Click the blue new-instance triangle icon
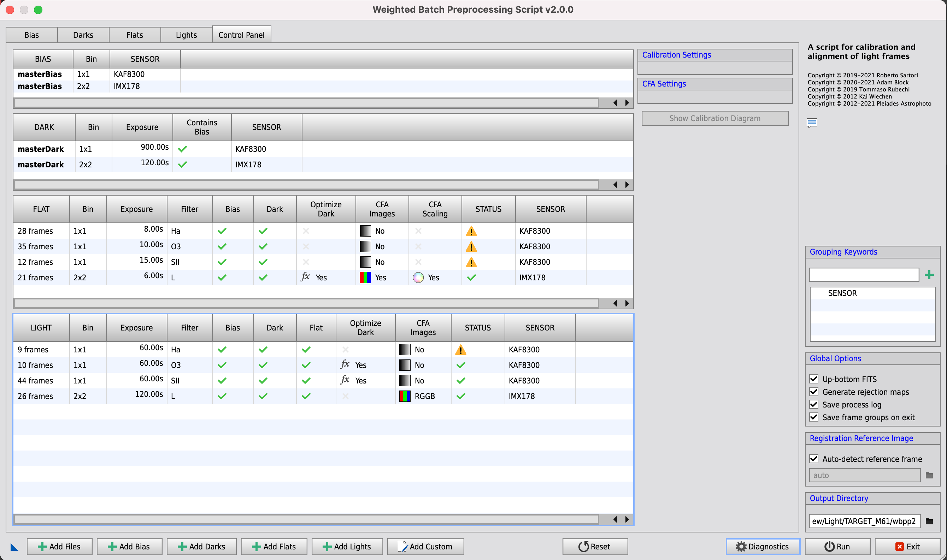This screenshot has height=560, width=947. (14, 547)
